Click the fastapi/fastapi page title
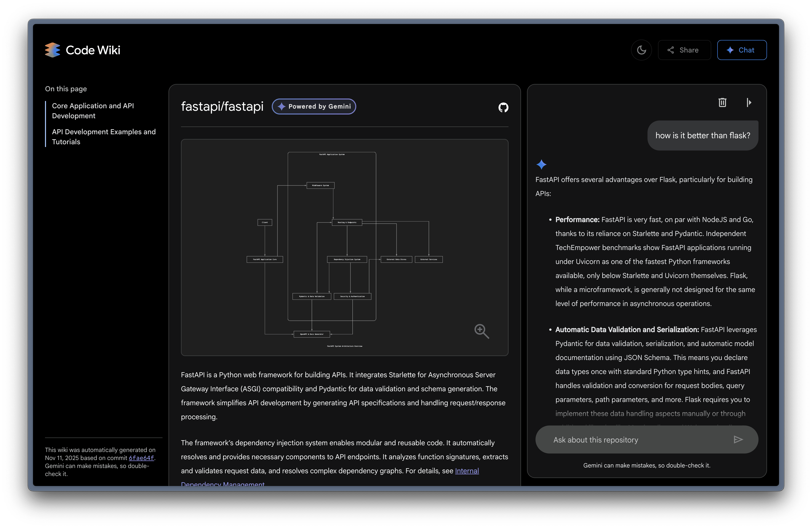The height and width of the screenshot is (528, 812). click(x=222, y=106)
